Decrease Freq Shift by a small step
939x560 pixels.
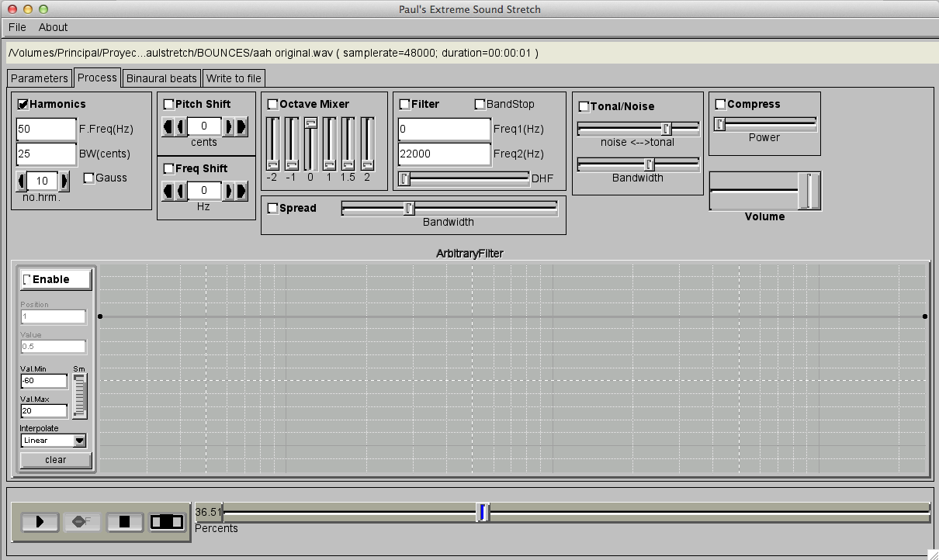(180, 190)
